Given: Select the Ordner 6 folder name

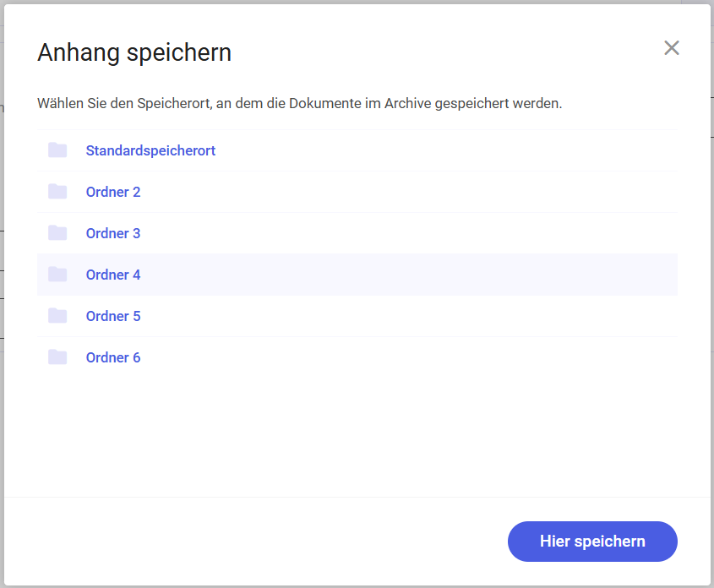Looking at the screenshot, I should 113,357.
